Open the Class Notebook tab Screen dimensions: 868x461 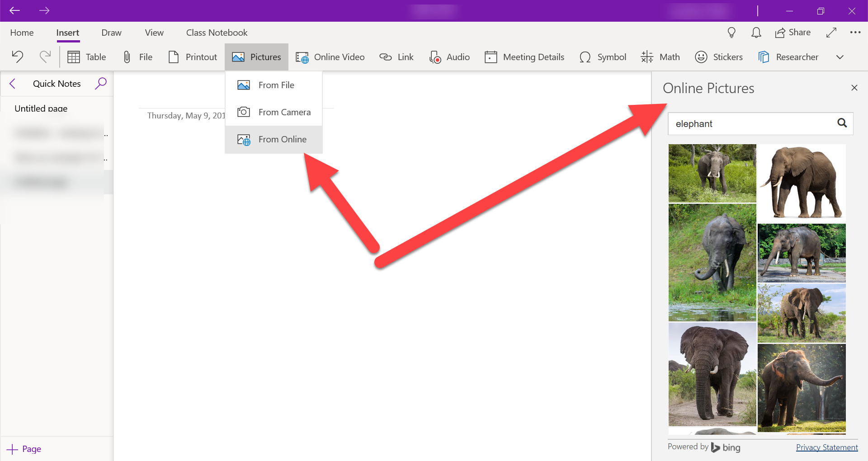click(x=217, y=33)
